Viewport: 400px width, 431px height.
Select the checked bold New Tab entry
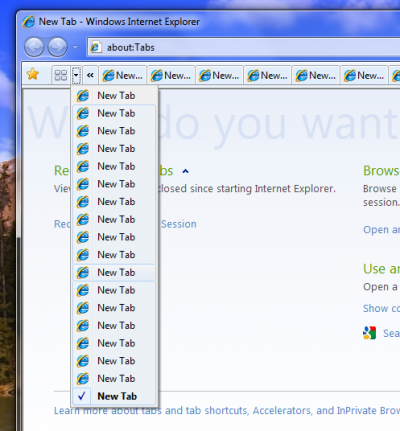[x=114, y=396]
